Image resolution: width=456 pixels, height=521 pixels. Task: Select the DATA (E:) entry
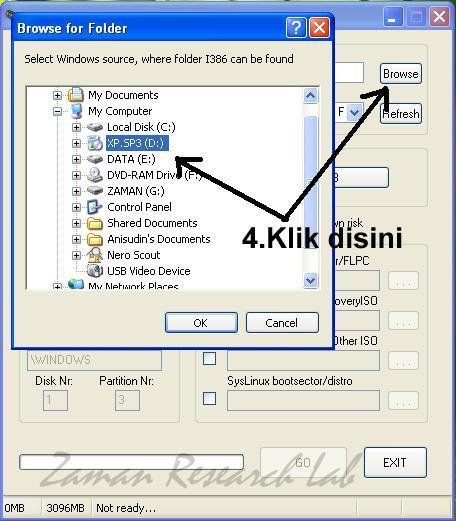pos(131,159)
